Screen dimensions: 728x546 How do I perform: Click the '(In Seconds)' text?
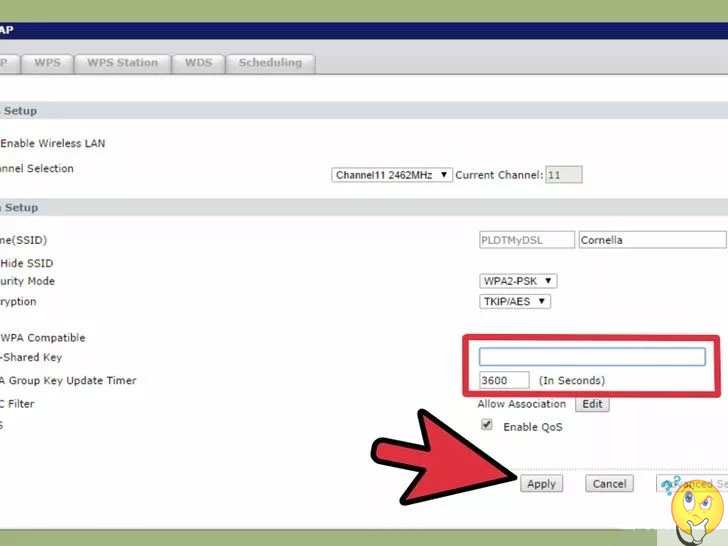[572, 381]
